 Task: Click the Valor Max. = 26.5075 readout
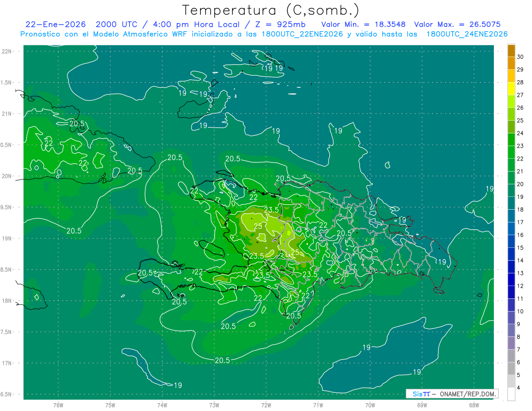click(457, 24)
